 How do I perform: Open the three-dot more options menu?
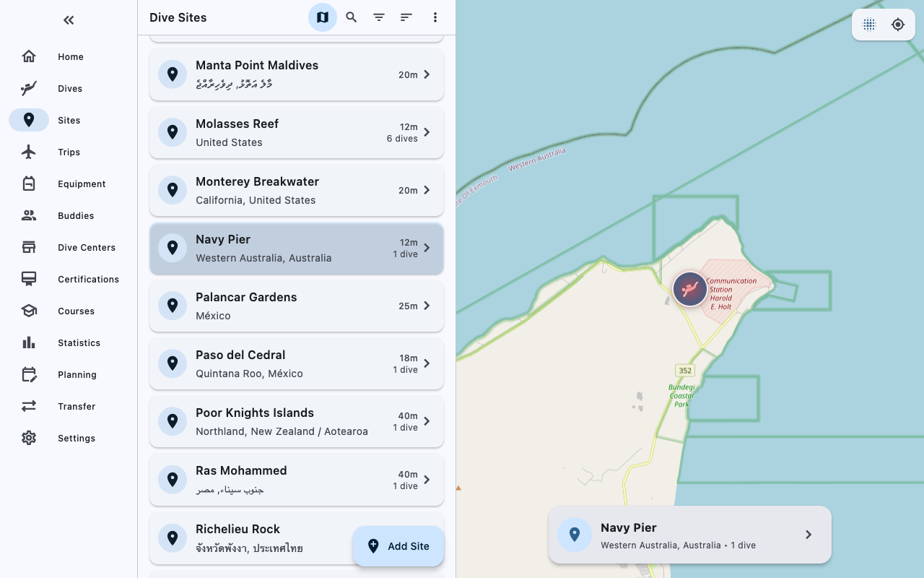point(435,17)
